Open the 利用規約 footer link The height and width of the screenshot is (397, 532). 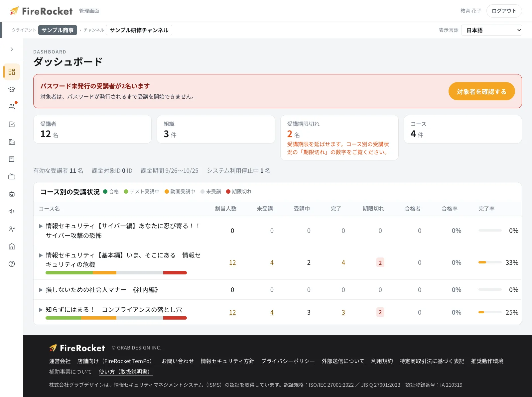[382, 361]
